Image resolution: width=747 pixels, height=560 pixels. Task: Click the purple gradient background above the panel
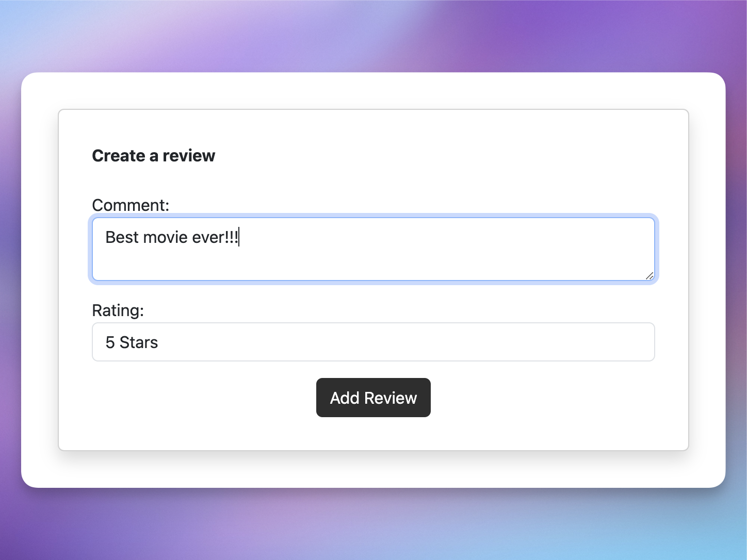point(373,36)
